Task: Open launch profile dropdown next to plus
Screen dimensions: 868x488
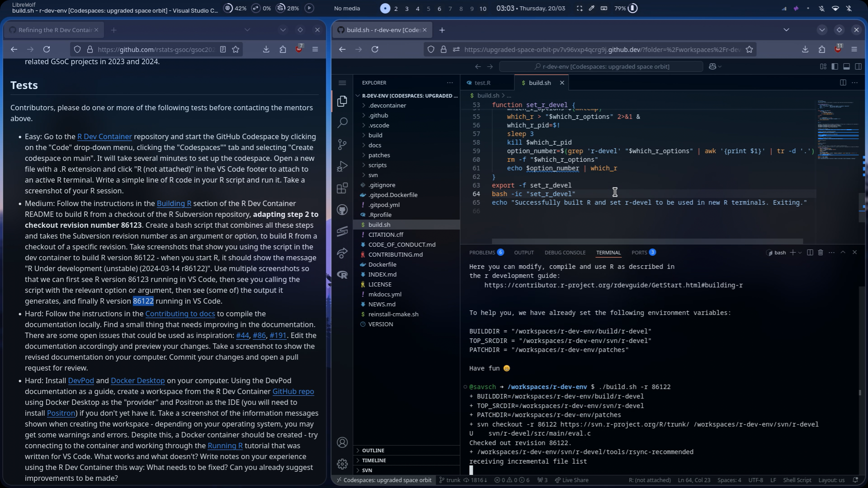Action: 800,253
